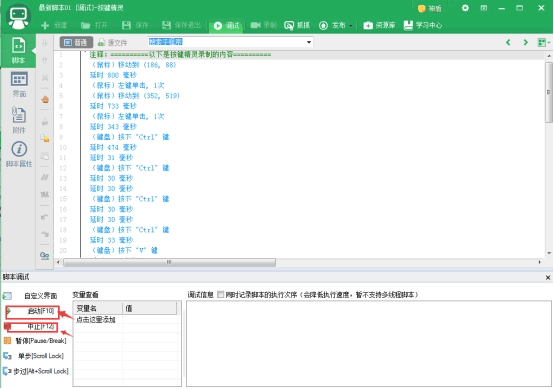Switch to the 界面 (Interface) sidebar tab
Image resolution: width=554 pixels, height=389 pixels.
tap(19, 84)
